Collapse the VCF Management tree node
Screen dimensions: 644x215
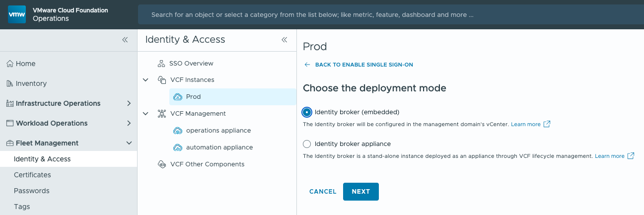(145, 114)
